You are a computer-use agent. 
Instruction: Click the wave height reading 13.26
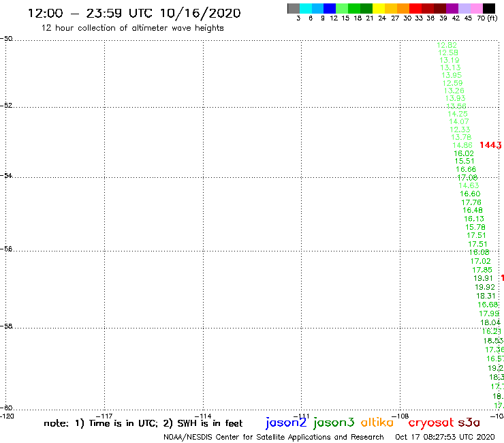(454, 91)
